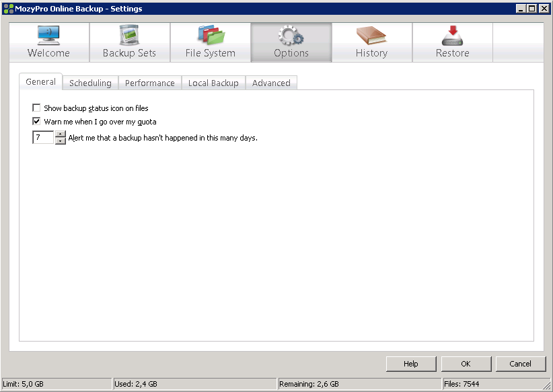This screenshot has width=553, height=392.
Task: Click the Used: 2,4 GB status entry
Action: 194,384
